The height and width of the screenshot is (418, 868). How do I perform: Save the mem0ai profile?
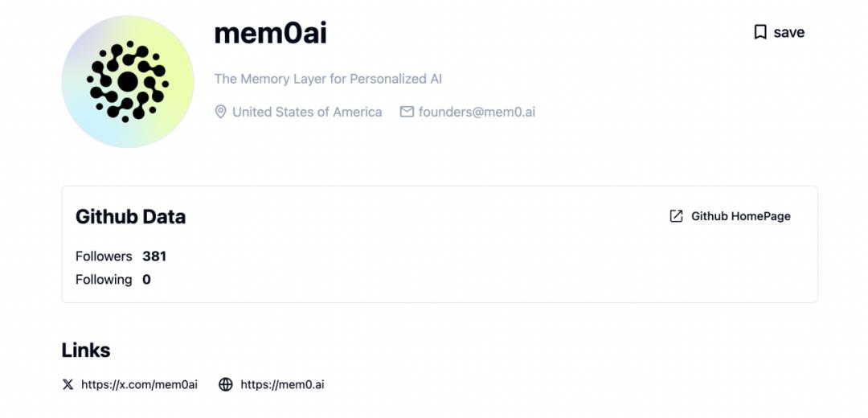tap(780, 32)
